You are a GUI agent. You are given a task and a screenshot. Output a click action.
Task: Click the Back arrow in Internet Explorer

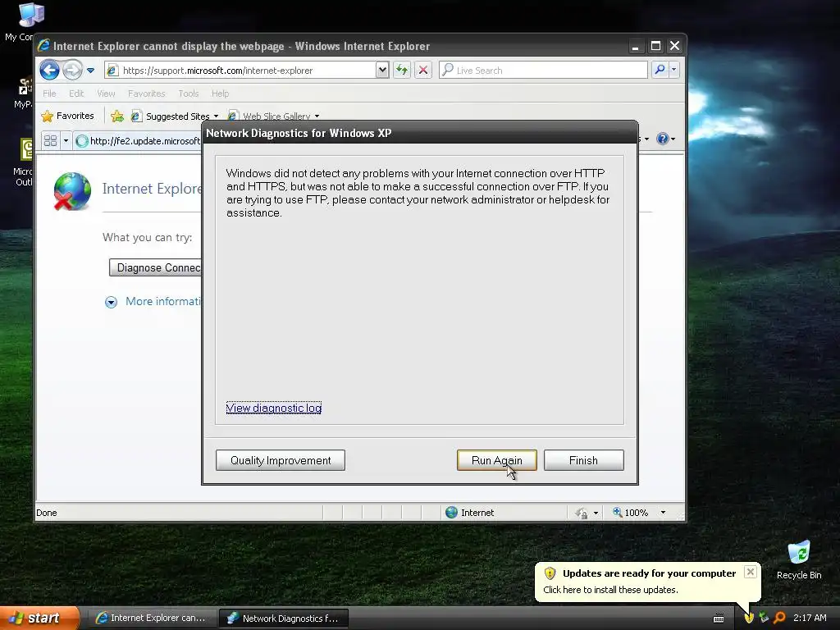pos(49,71)
